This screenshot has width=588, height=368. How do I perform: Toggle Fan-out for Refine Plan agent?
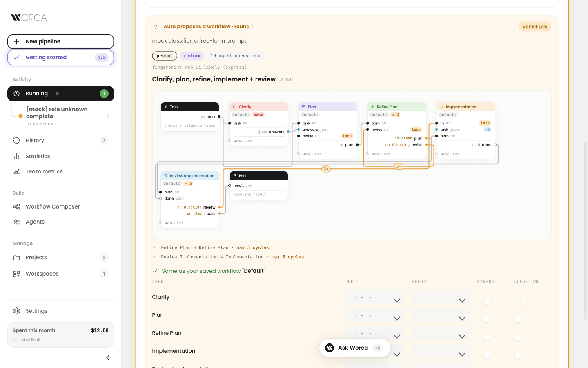click(487, 337)
